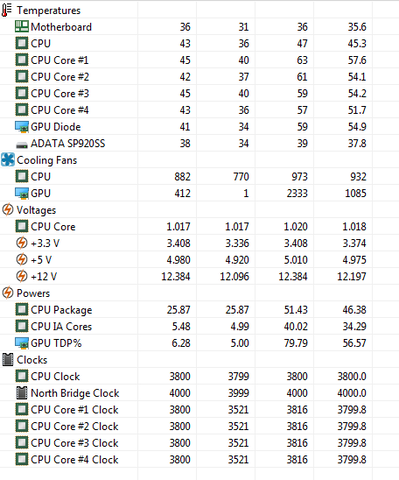Image resolution: width=399 pixels, height=480 pixels.
Task: Click GPU Diode average value 54.9
Action: pos(357,127)
